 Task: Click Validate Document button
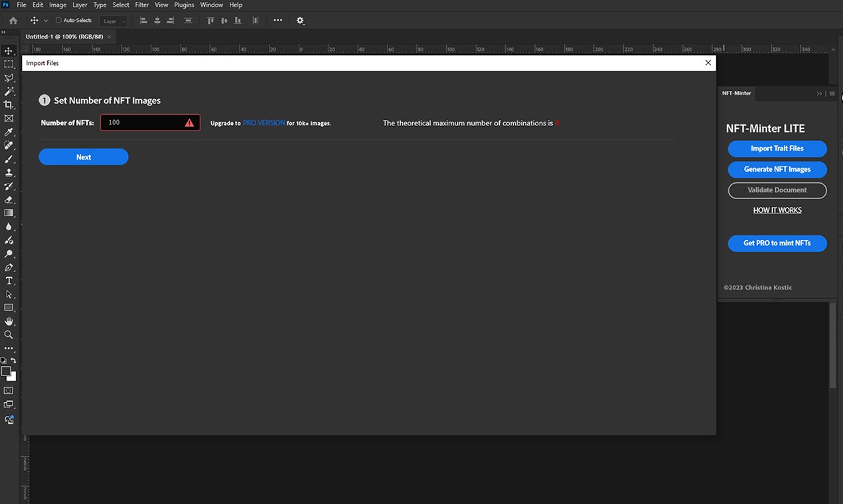[777, 190]
